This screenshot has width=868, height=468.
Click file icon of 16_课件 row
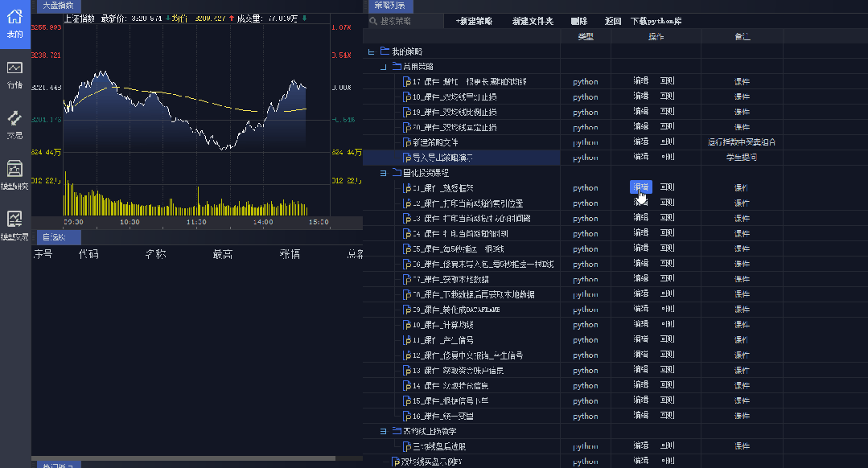point(407,416)
